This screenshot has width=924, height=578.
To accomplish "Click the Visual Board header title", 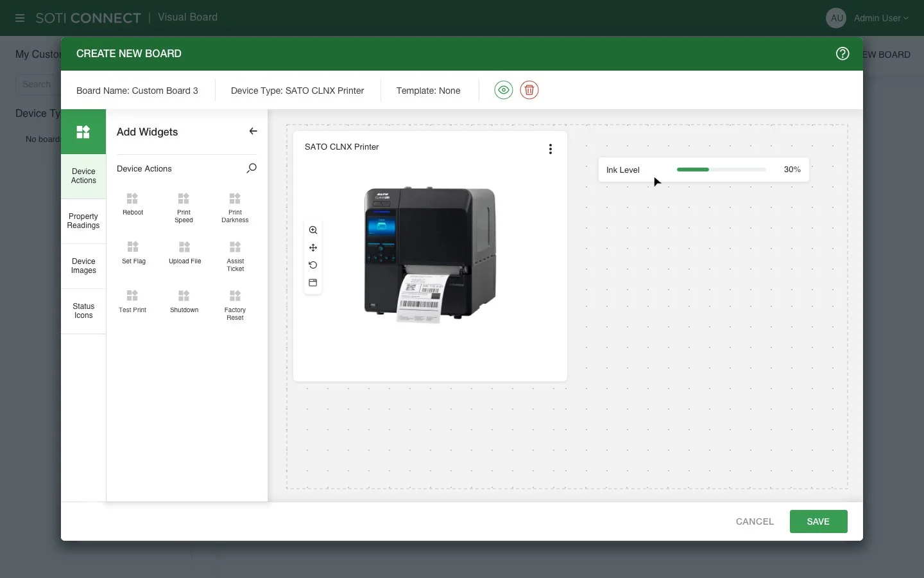I will (187, 17).
